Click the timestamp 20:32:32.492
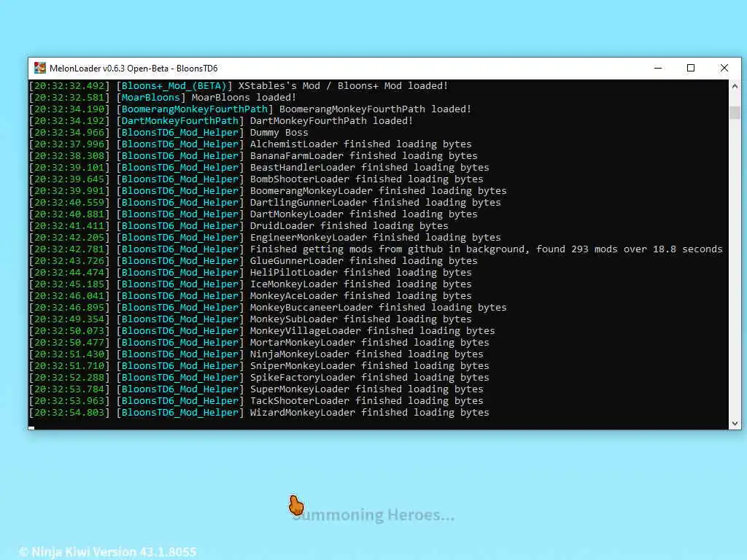Viewport: 747px width, 560px height. click(x=69, y=86)
